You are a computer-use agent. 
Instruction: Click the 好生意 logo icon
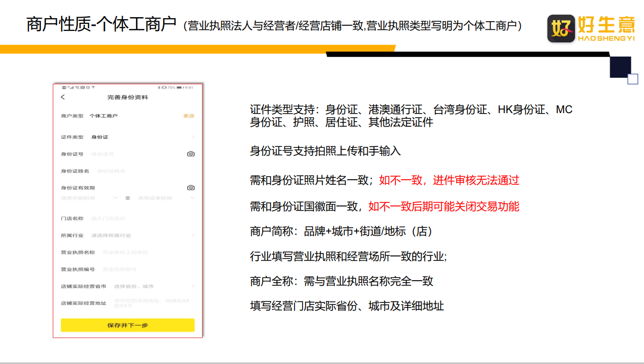pyautogui.click(x=561, y=28)
